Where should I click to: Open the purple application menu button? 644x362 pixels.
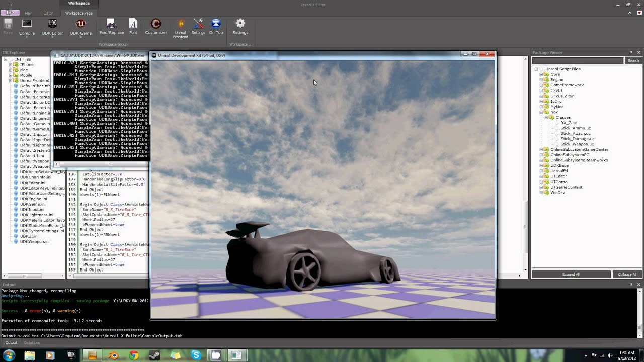click(10, 12)
